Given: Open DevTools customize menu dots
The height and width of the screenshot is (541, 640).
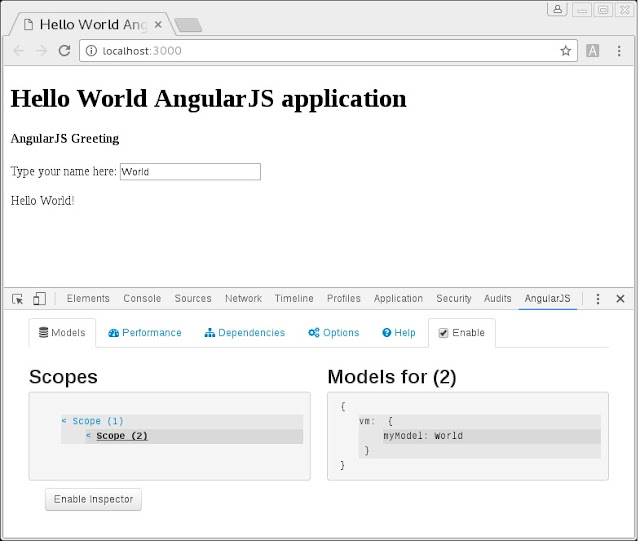Looking at the screenshot, I should (x=598, y=299).
